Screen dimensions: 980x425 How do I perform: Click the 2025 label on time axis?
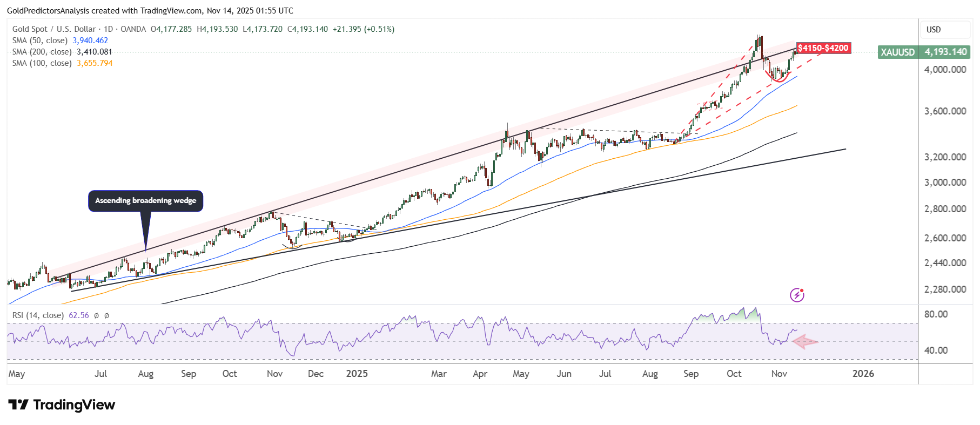357,374
